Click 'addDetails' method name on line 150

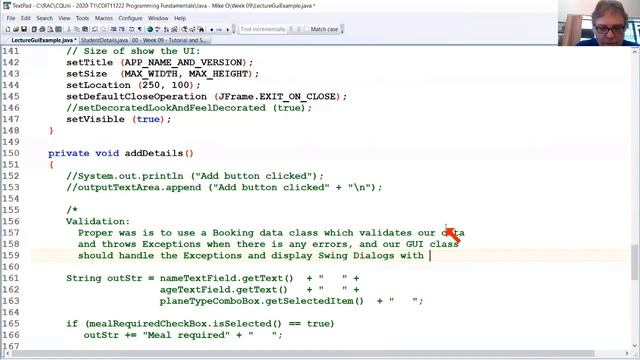pyautogui.click(x=154, y=153)
